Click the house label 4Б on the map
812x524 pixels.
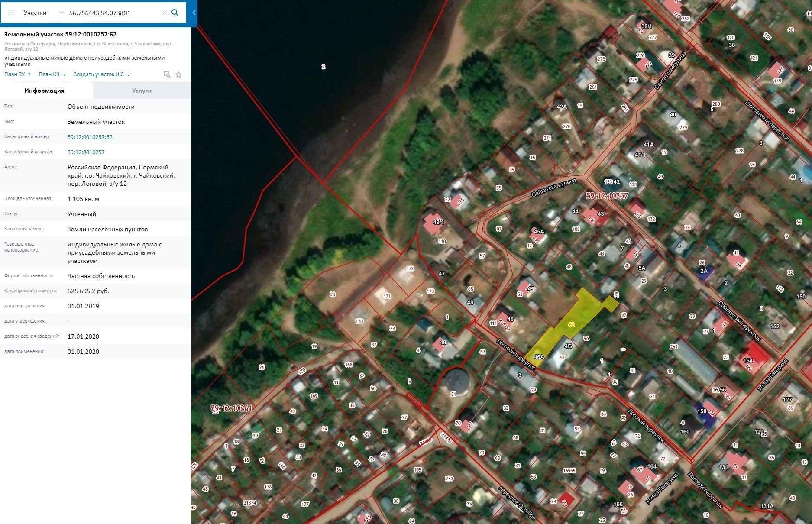pos(568,346)
